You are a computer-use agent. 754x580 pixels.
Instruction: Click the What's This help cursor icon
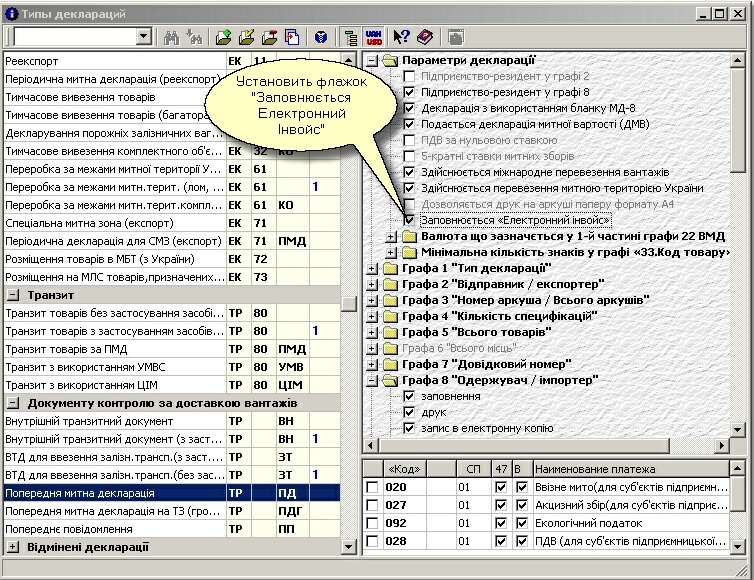pos(402,37)
